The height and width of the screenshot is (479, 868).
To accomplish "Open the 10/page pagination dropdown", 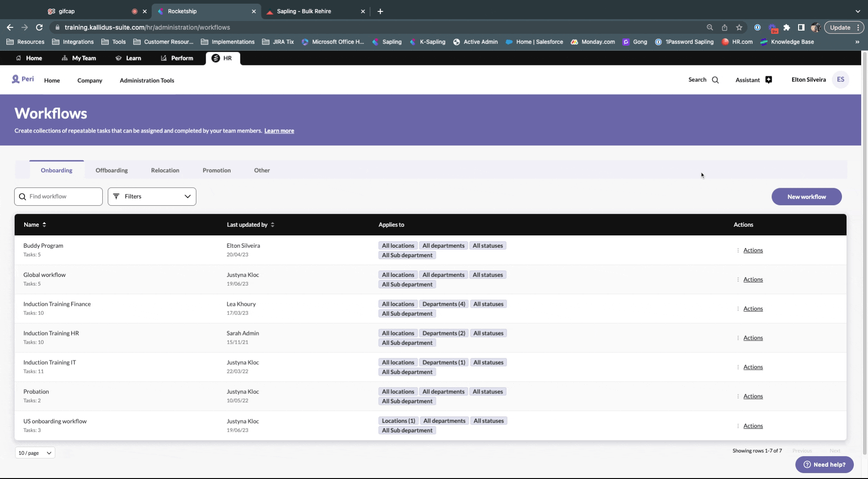I will pyautogui.click(x=34, y=452).
